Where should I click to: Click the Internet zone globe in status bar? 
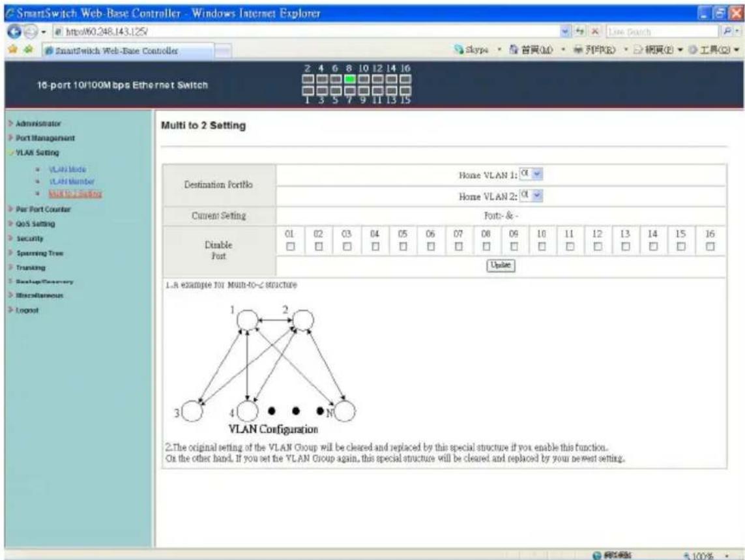point(597,555)
